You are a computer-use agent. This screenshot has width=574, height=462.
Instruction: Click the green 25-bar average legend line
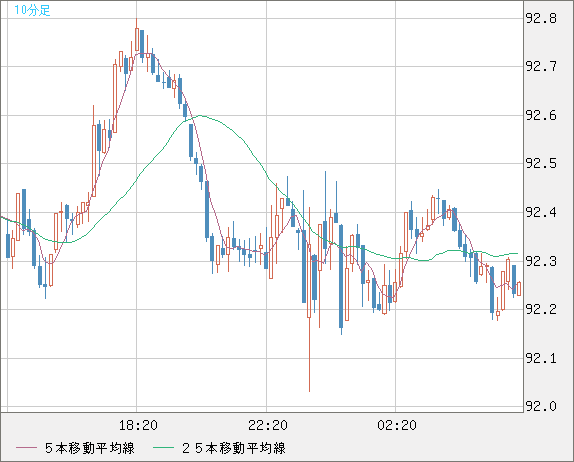point(163,448)
